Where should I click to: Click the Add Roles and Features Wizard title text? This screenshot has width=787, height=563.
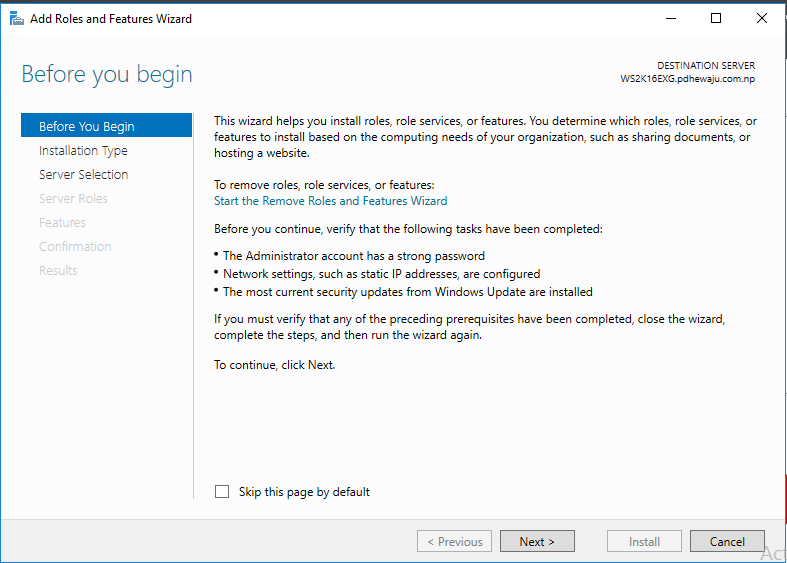[x=111, y=18]
